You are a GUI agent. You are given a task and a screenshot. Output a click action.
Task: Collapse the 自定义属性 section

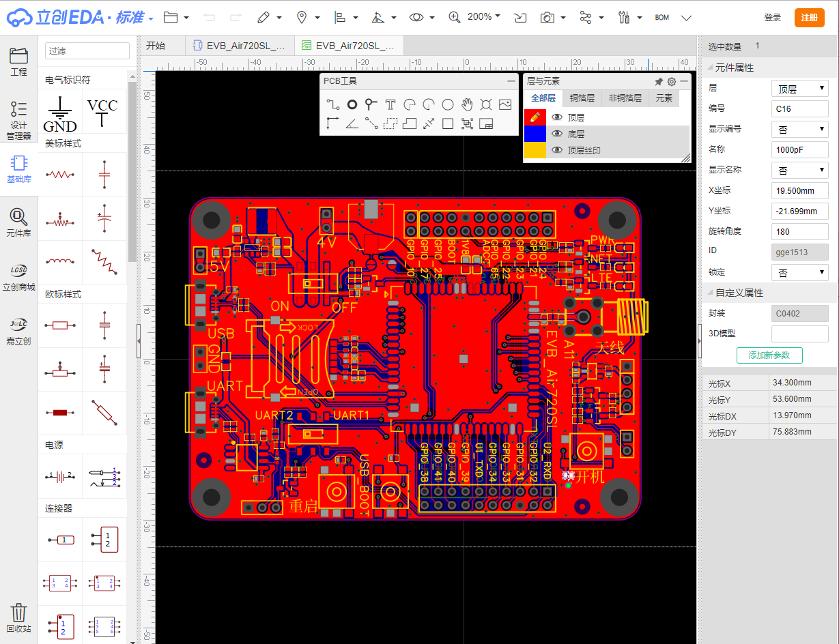coord(711,293)
